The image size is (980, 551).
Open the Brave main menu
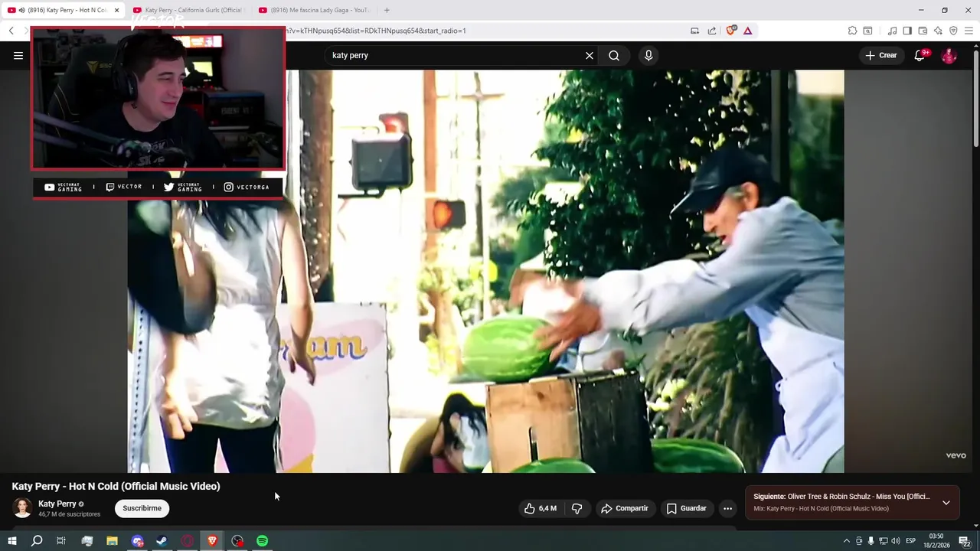(969, 31)
